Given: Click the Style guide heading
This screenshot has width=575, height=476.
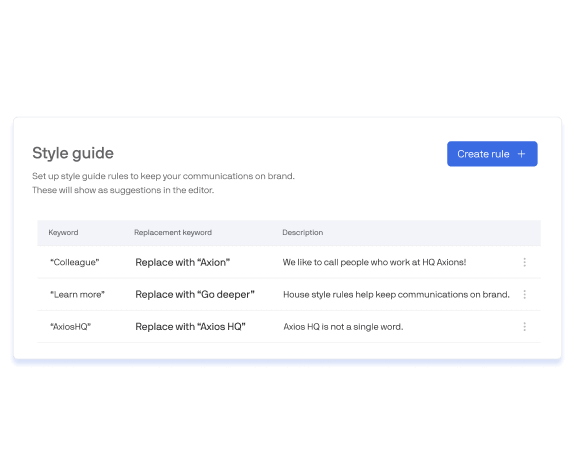Looking at the screenshot, I should tap(73, 153).
